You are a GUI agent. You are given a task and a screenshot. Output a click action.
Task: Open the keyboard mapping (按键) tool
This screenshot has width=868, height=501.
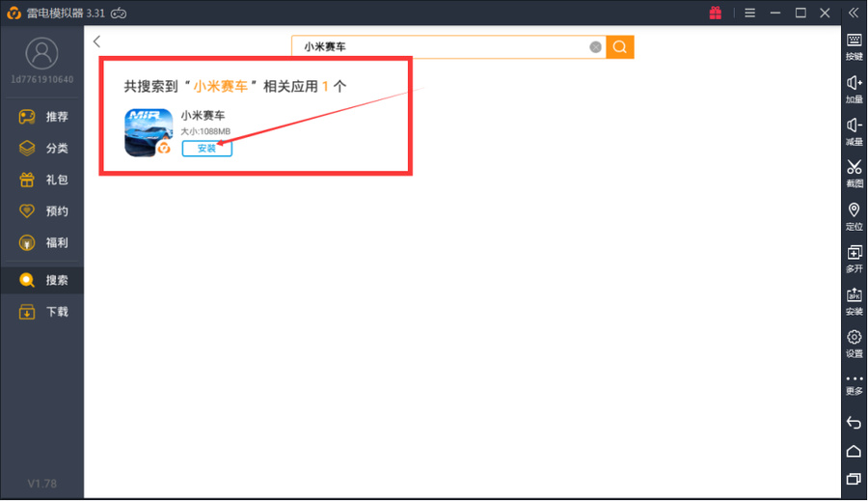pos(854,45)
